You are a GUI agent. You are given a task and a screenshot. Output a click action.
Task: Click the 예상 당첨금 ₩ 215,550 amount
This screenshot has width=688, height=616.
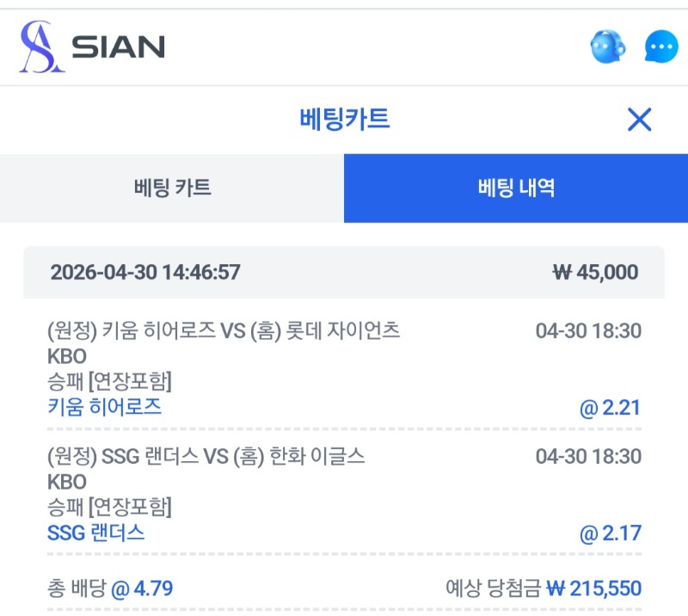click(544, 588)
